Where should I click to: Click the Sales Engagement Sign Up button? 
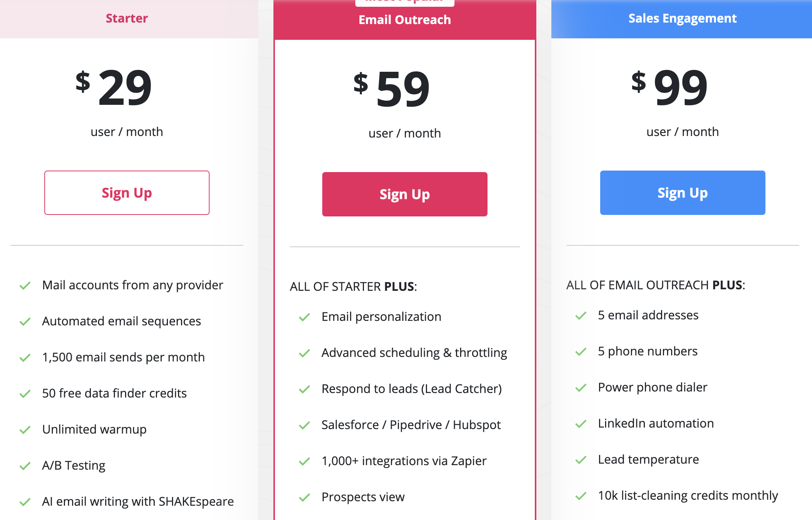click(682, 193)
